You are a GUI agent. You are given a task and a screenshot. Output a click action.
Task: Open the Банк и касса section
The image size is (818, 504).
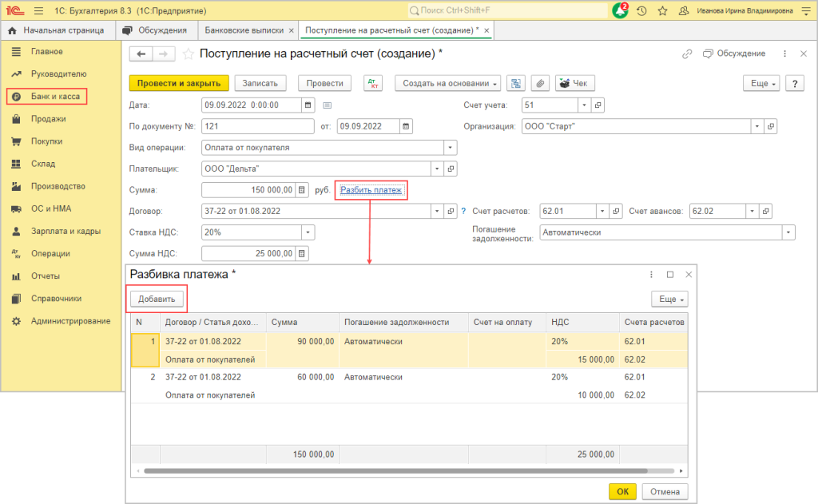(47, 97)
